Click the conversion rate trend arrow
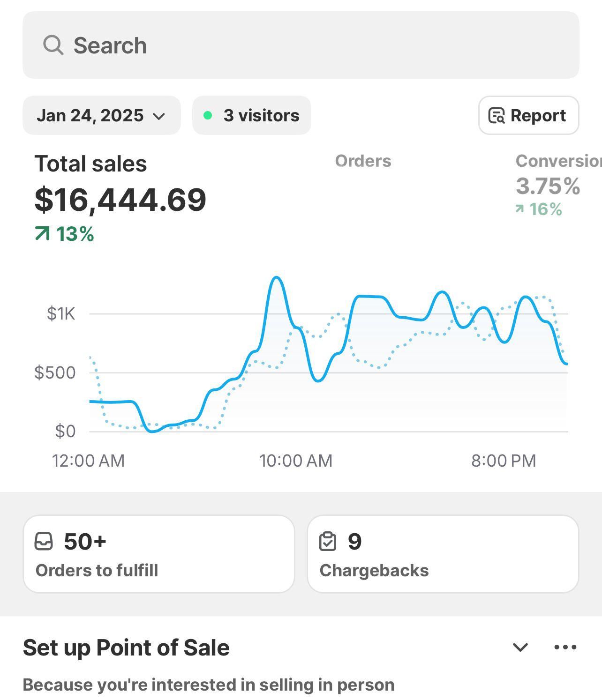The image size is (602, 700). click(x=519, y=209)
